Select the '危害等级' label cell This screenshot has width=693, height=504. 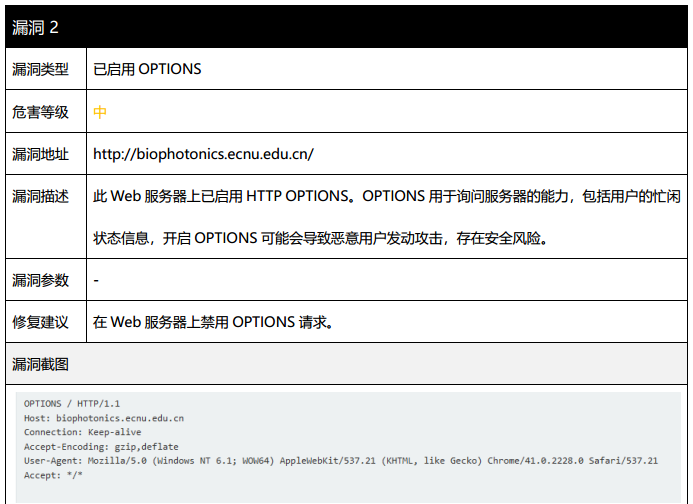click(46, 111)
